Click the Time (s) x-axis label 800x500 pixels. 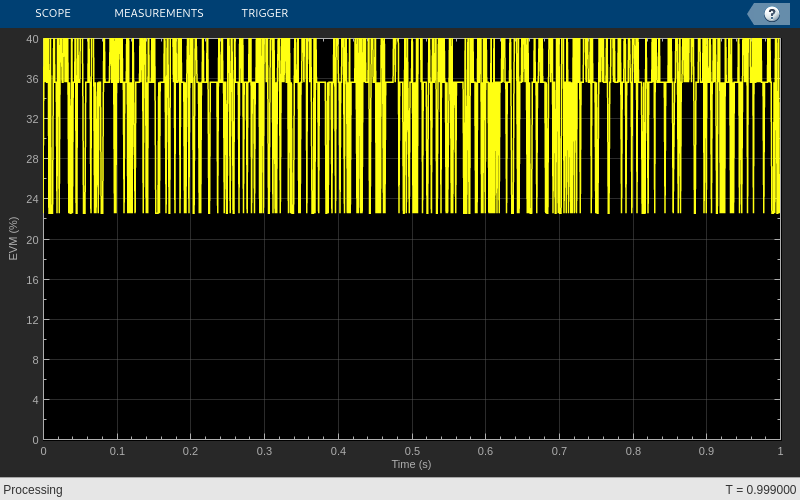(x=411, y=464)
